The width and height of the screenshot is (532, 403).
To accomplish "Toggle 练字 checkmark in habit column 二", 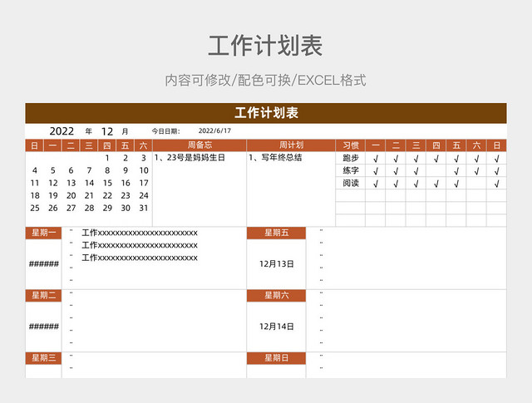I will tap(396, 171).
